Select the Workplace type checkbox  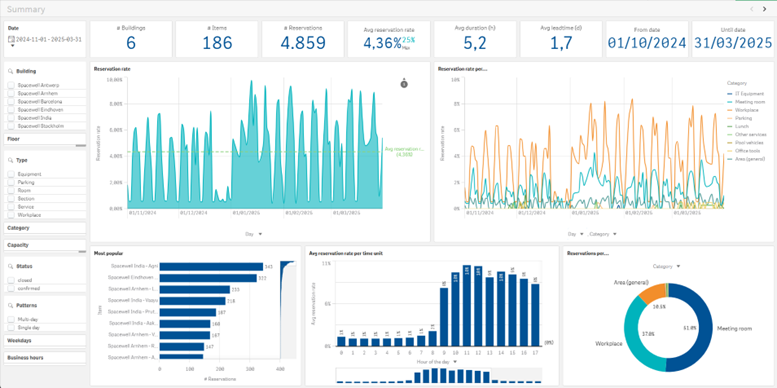pyautogui.click(x=11, y=215)
